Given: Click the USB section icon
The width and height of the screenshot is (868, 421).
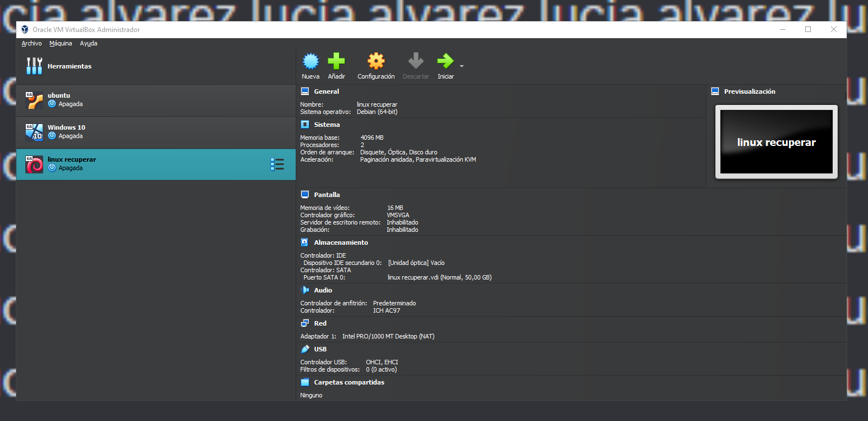Looking at the screenshot, I should pos(305,349).
